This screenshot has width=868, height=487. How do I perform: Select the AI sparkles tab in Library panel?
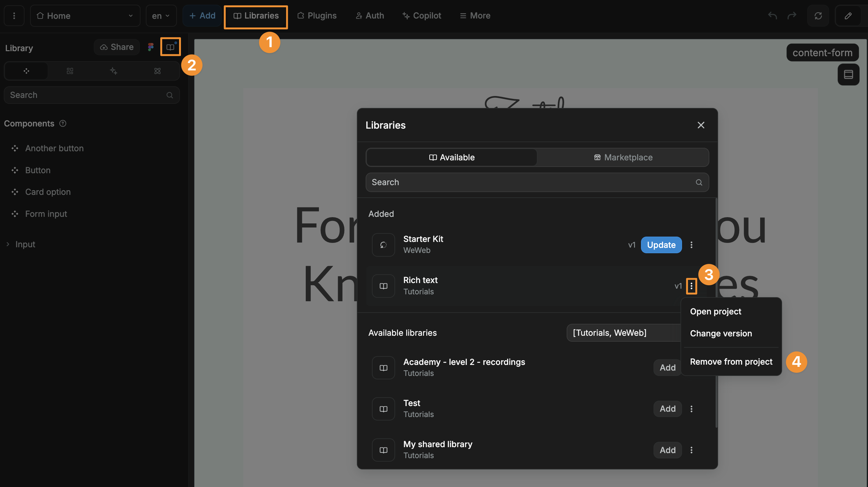click(x=113, y=71)
